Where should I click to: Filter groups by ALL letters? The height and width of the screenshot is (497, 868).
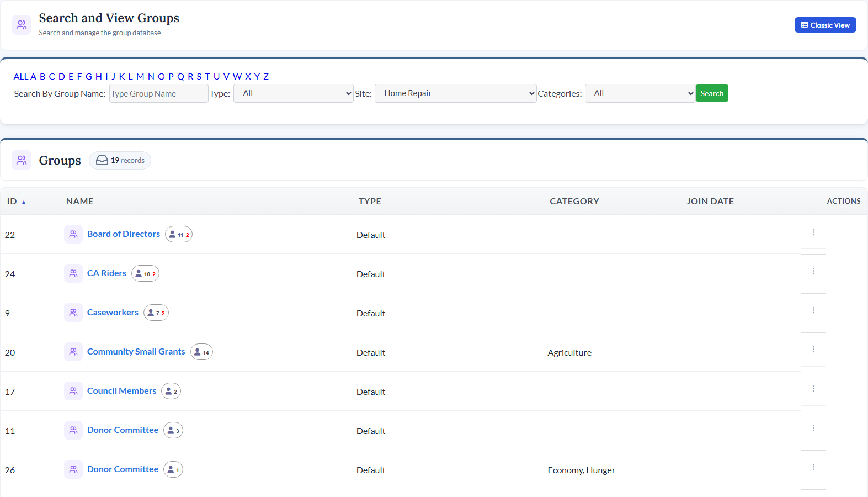pos(21,76)
